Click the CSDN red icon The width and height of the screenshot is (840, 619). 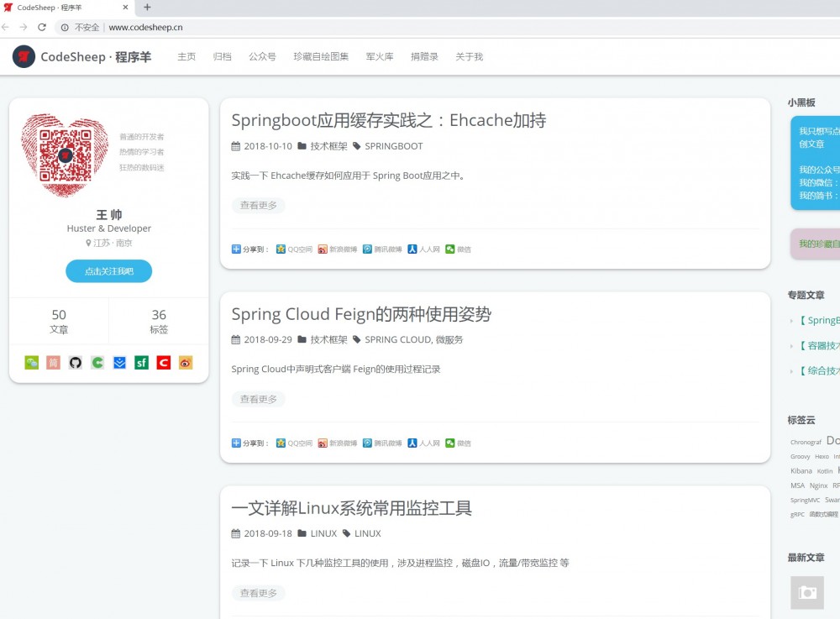click(162, 362)
